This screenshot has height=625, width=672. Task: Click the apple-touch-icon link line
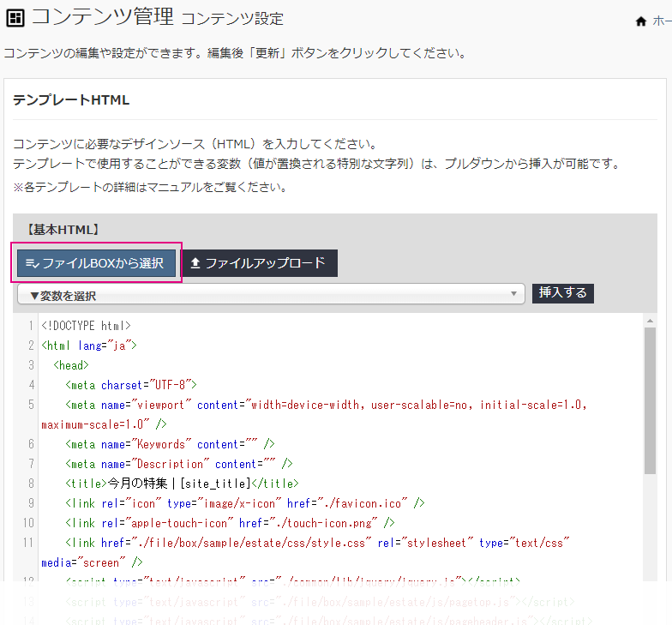pyautogui.click(x=230, y=523)
